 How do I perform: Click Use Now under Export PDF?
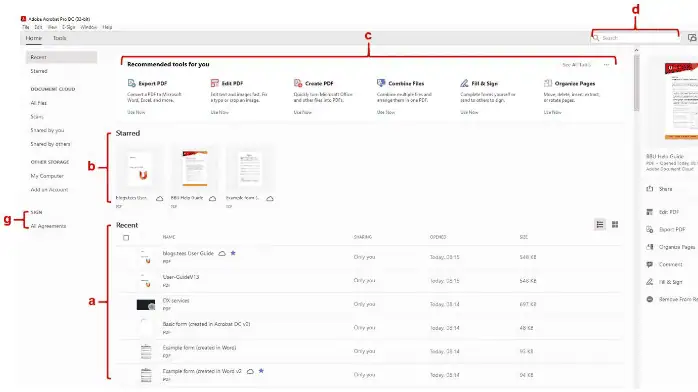[x=136, y=113]
